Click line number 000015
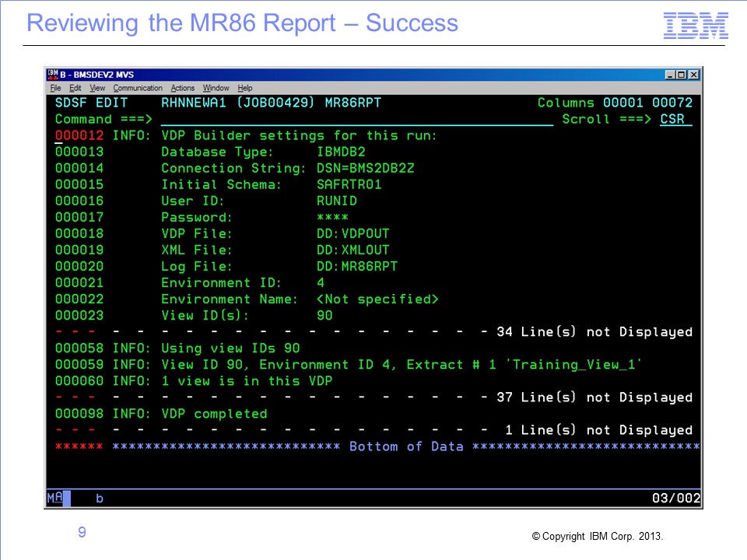 click(x=79, y=185)
